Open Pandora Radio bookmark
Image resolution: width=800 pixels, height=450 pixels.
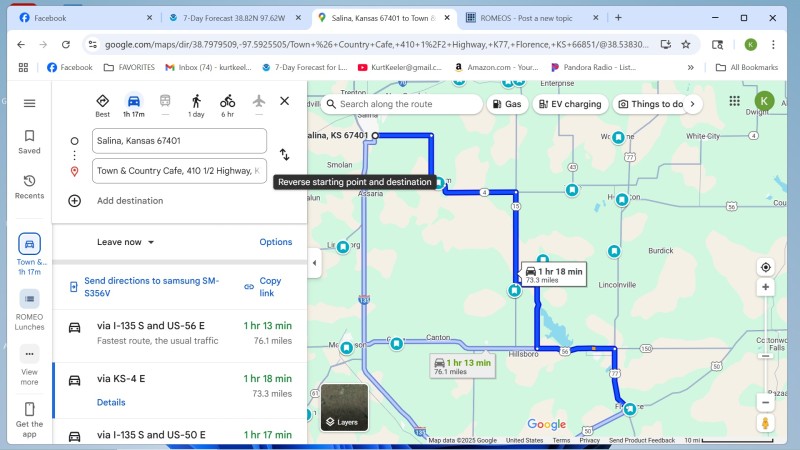pos(593,67)
